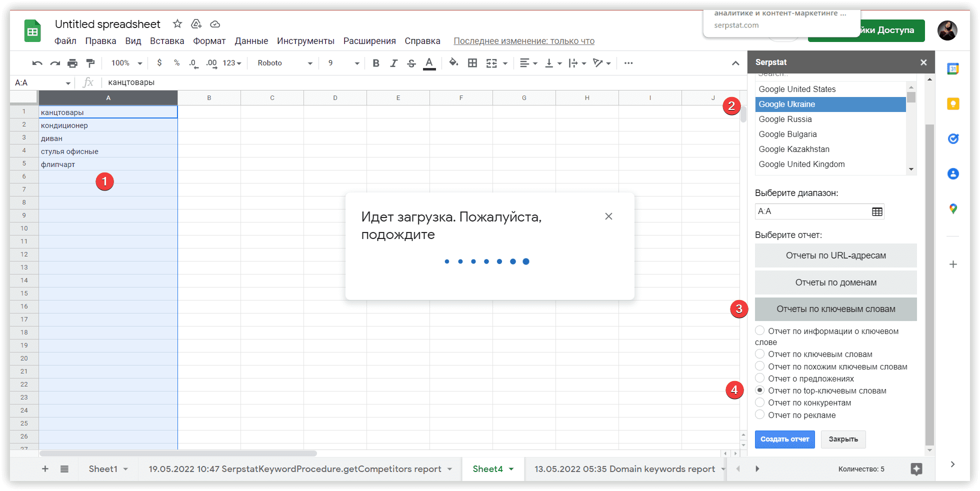Increase decimal places
Screen dimensions: 980x491
(211, 63)
